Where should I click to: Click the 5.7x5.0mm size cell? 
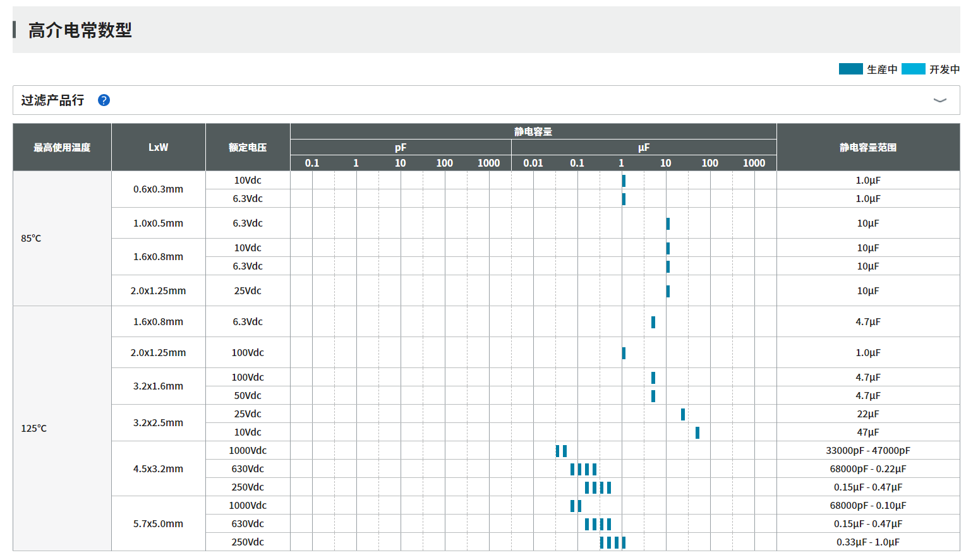(158, 523)
